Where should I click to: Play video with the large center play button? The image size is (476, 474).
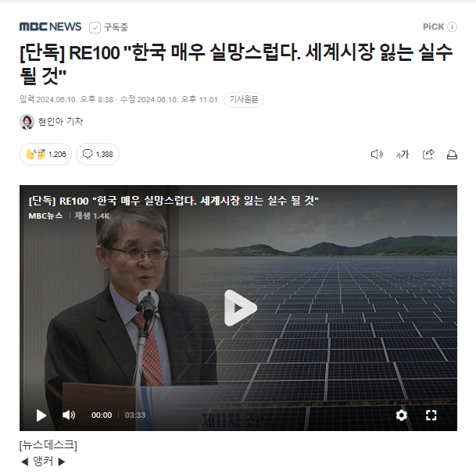tap(241, 308)
